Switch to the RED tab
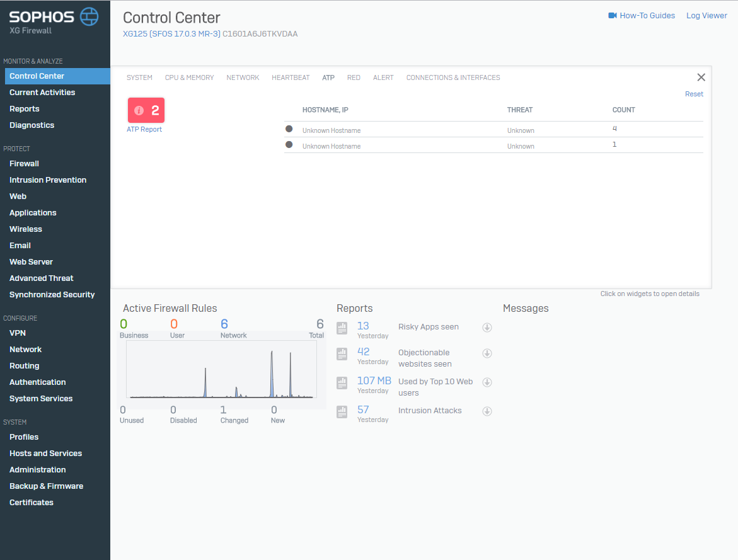 point(354,77)
